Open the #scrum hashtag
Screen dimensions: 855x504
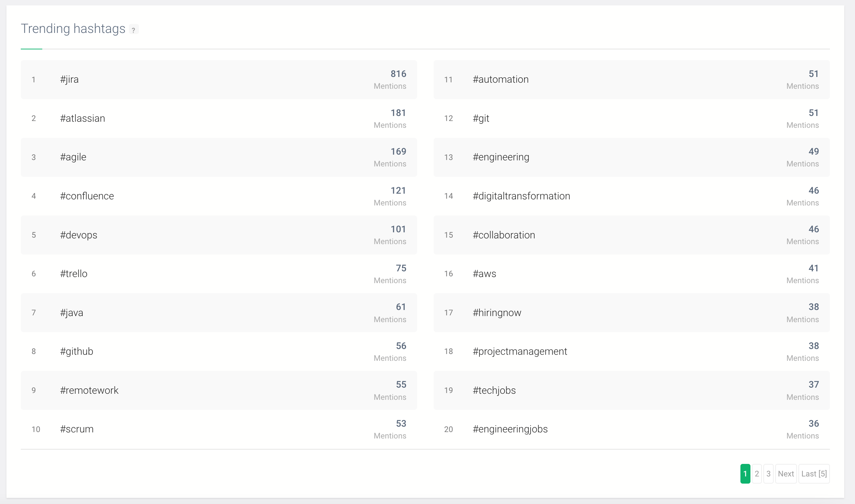(77, 429)
